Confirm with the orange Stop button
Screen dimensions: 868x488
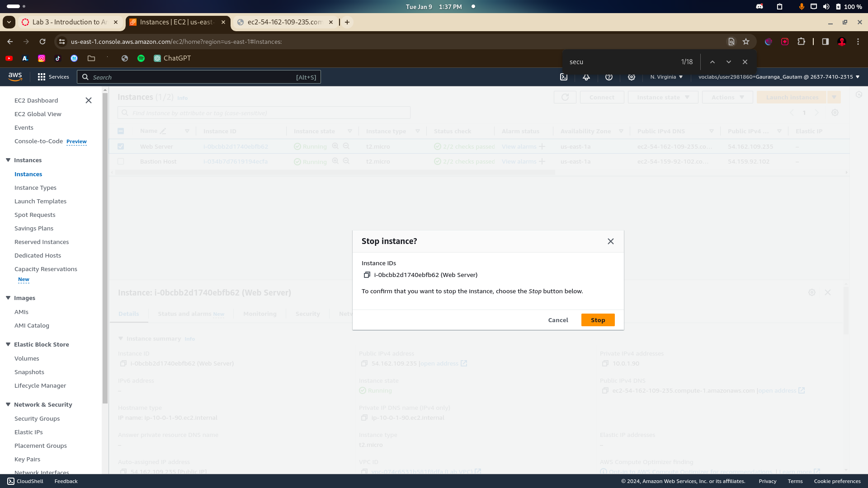click(598, 320)
